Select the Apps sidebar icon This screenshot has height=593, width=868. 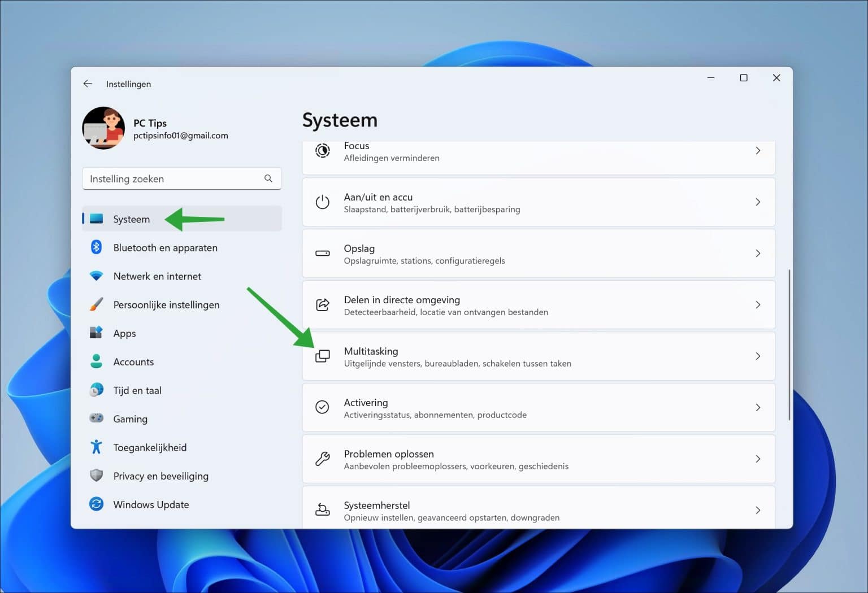[96, 333]
